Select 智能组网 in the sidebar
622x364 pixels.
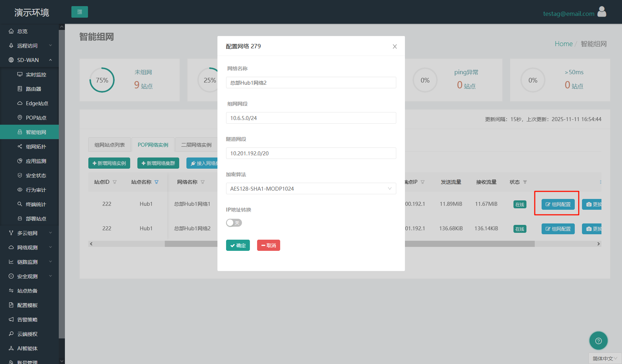pyautogui.click(x=29, y=132)
